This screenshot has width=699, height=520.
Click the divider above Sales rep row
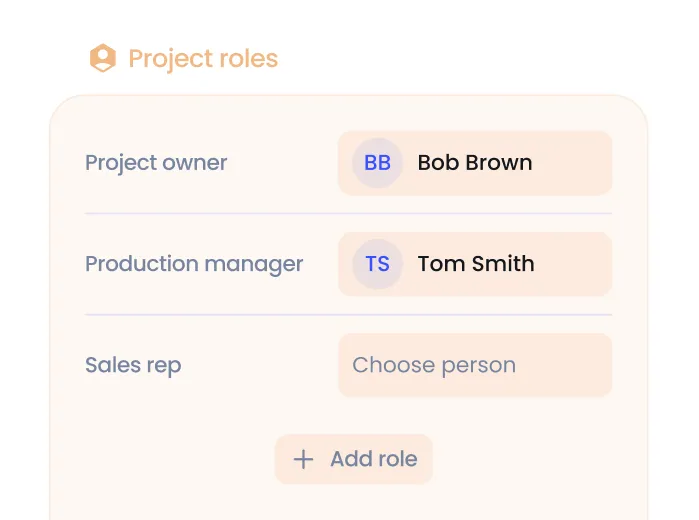(348, 315)
